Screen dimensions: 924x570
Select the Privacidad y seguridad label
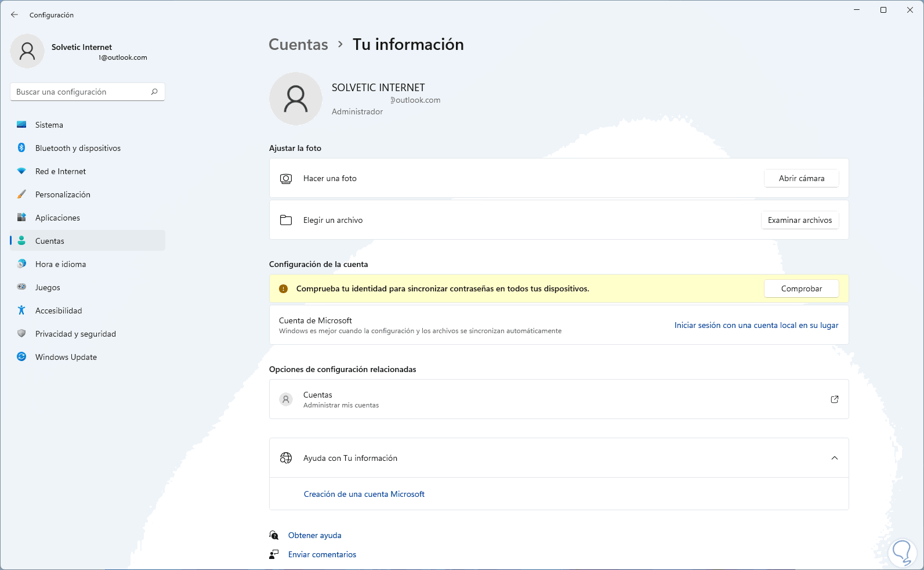[x=76, y=334]
